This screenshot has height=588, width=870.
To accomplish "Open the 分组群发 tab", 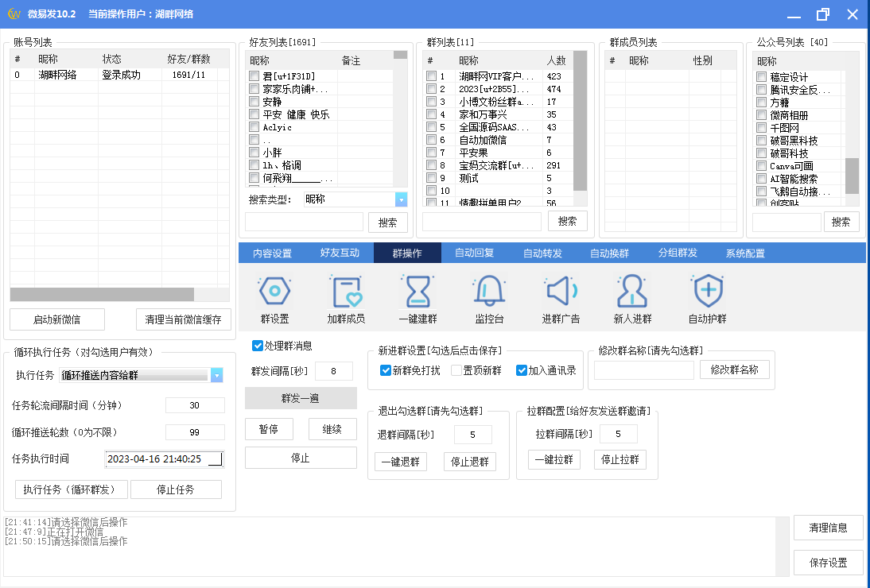I will click(678, 253).
